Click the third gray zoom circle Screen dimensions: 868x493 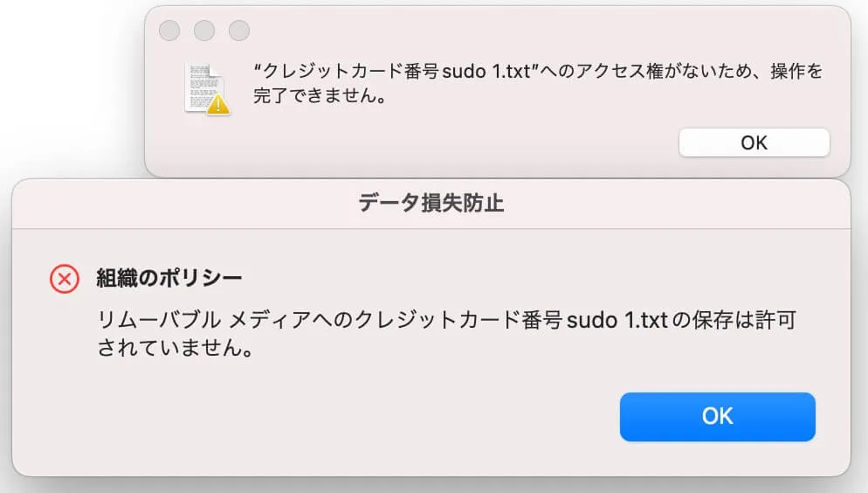pos(238,31)
